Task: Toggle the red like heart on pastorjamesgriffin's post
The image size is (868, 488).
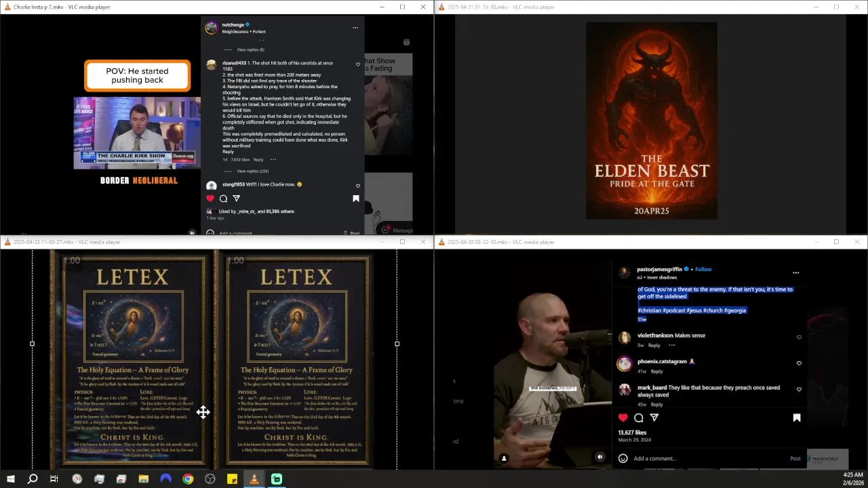Action: coord(623,418)
